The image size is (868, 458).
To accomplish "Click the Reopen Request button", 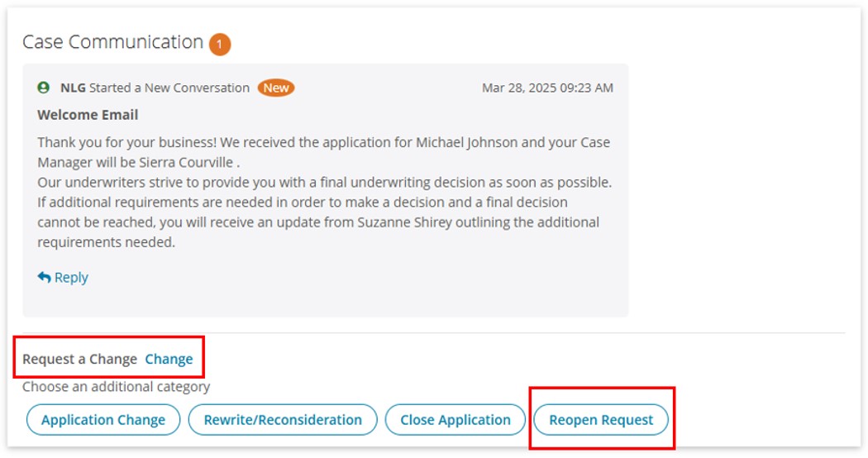I will pos(601,420).
